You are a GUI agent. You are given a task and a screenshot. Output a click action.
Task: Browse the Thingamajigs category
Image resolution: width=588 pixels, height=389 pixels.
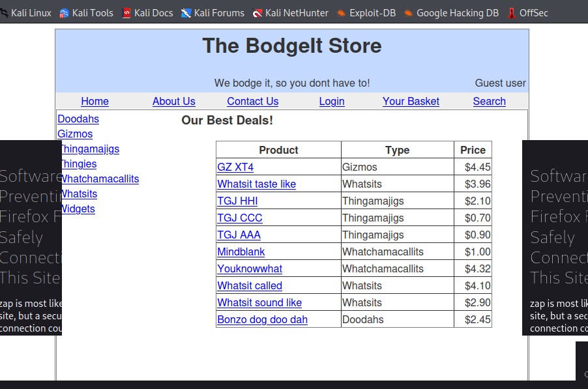(91, 149)
